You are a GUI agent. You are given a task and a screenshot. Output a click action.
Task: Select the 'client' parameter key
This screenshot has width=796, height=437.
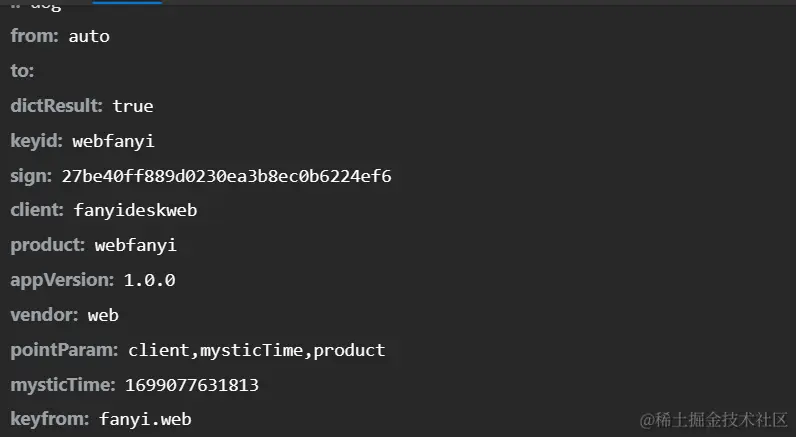(x=37, y=210)
